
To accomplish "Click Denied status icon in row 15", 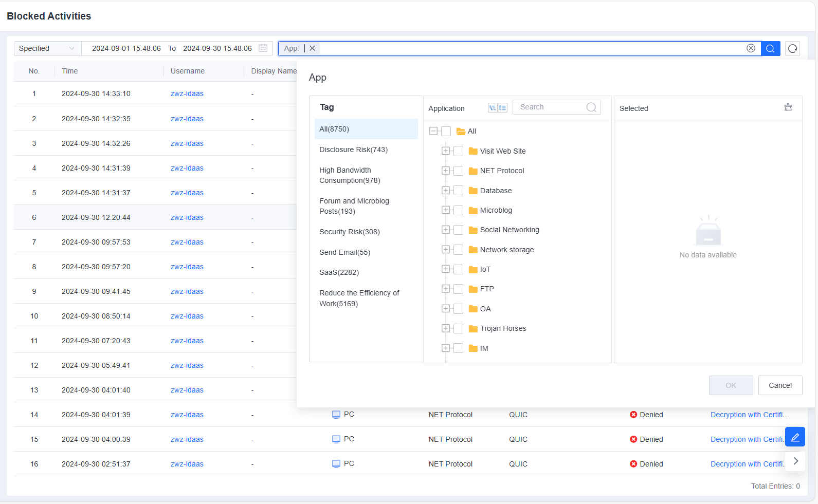I will click(633, 439).
